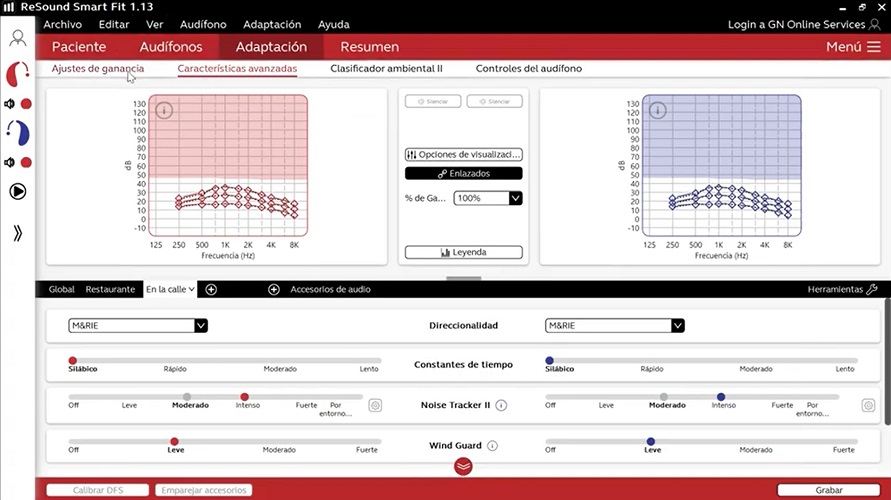Open left-side Noise Tracker settings gear

click(868, 405)
